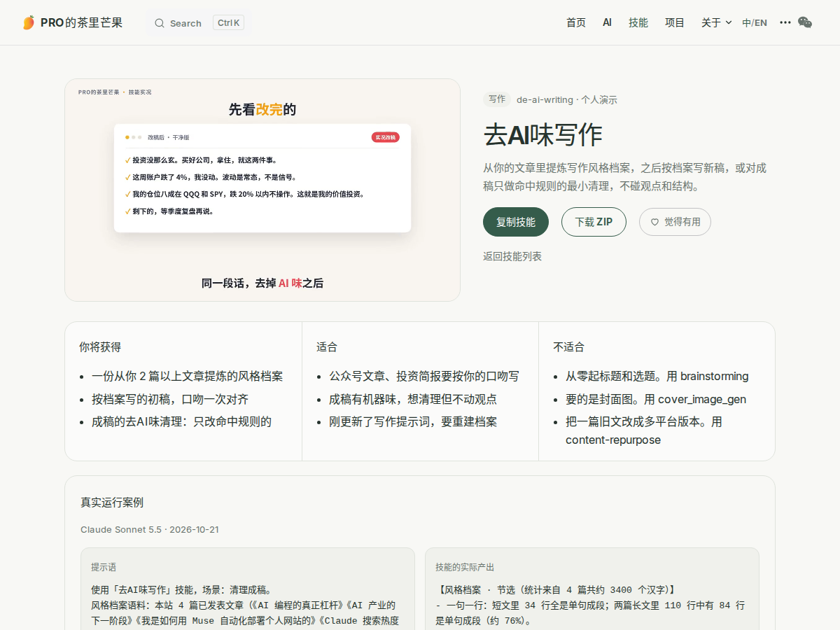The height and width of the screenshot is (630, 840).
Task: Click 成稿有机器味,想清理但不动观点 bullet
Action: point(413,399)
